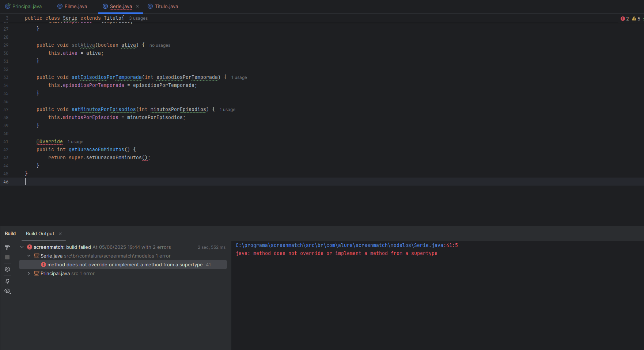Click line number 42 in the gutter

tap(6, 150)
